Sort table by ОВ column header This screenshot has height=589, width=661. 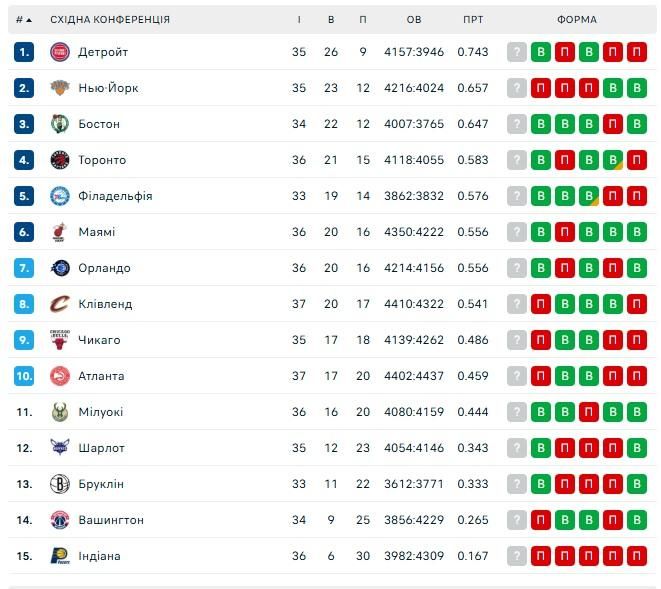click(414, 20)
